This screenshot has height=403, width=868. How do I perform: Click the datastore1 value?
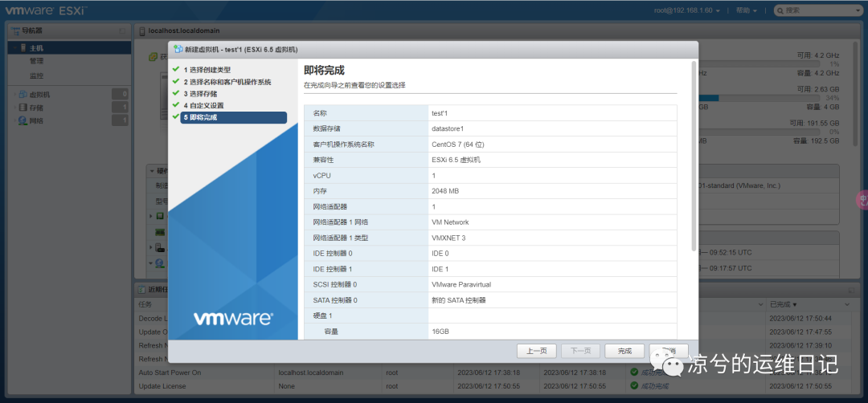coord(448,128)
